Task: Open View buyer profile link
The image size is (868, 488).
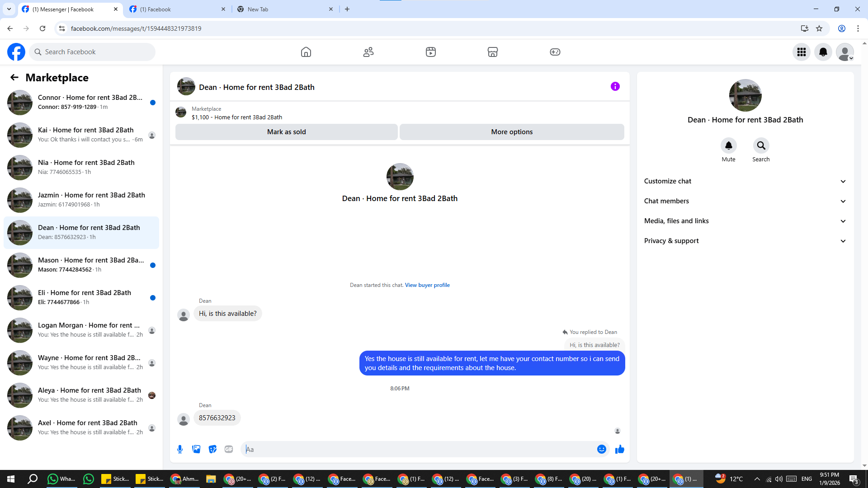Action: [427, 285]
